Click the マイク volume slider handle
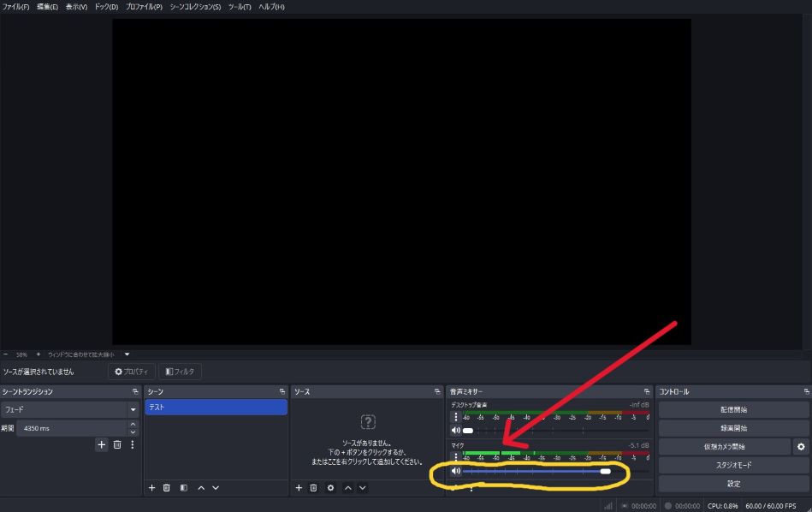This screenshot has height=512, width=812. tap(606, 471)
